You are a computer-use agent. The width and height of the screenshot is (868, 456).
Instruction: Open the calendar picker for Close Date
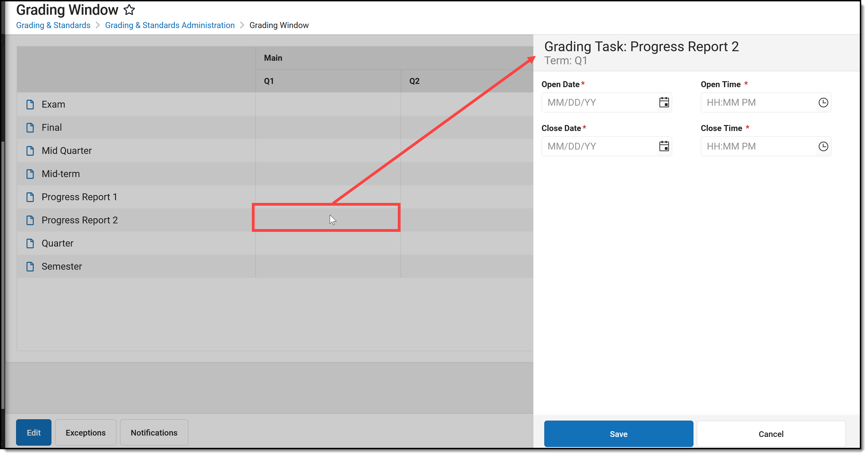664,146
